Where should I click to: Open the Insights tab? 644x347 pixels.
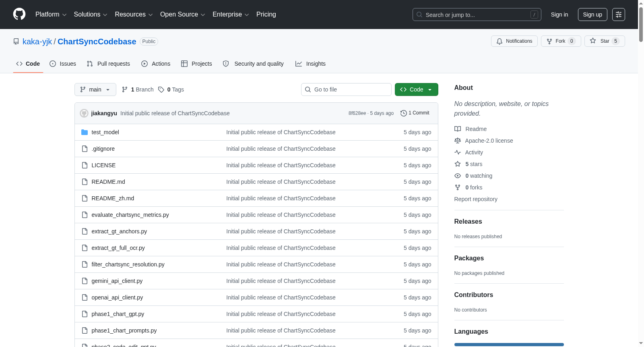click(x=311, y=64)
